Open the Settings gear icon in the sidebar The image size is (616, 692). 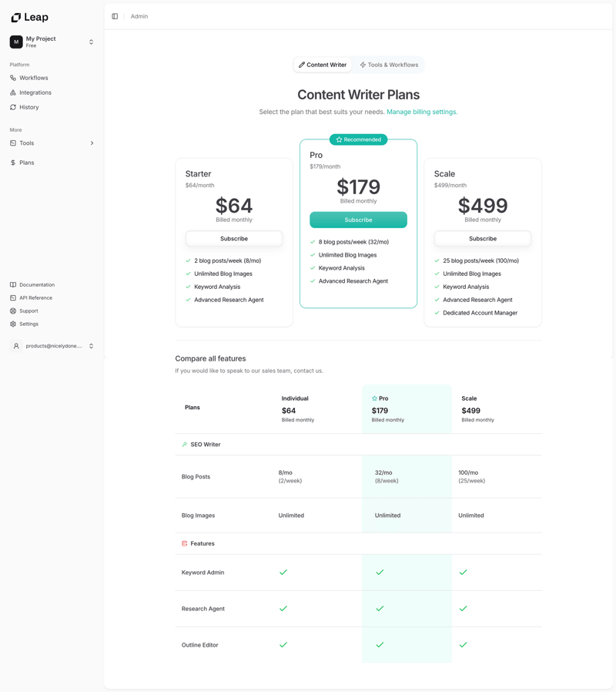point(12,324)
